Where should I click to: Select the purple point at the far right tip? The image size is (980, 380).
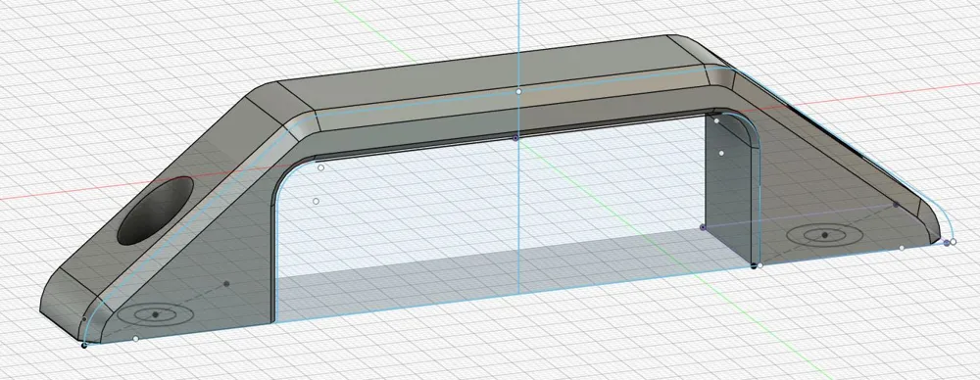point(947,243)
